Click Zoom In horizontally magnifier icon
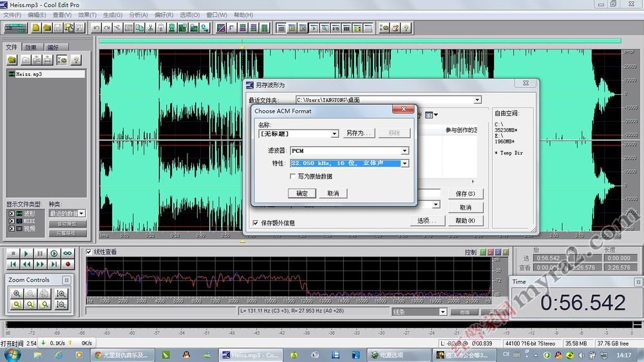 pyautogui.click(x=17, y=293)
